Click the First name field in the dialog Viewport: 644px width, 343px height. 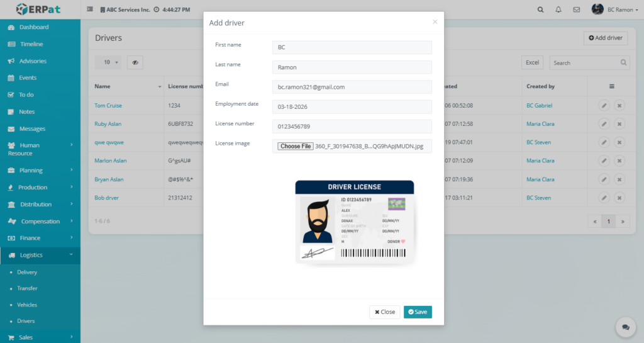352,47
